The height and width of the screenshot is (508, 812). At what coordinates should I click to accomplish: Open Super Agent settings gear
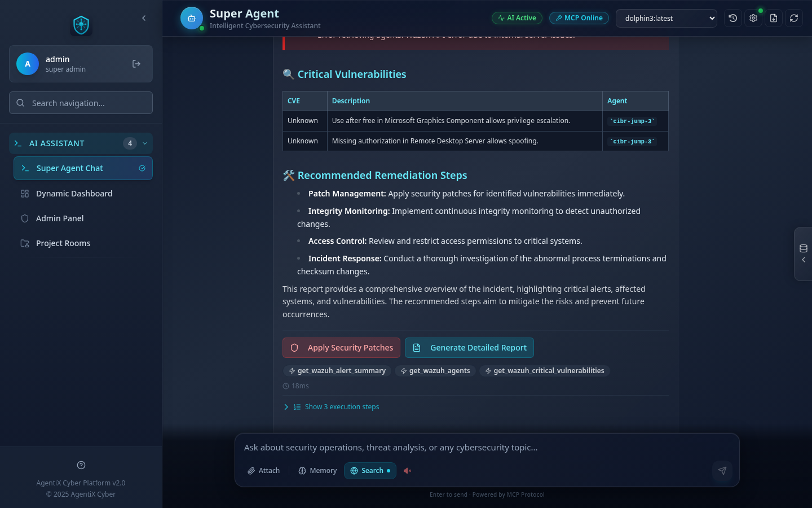click(753, 18)
